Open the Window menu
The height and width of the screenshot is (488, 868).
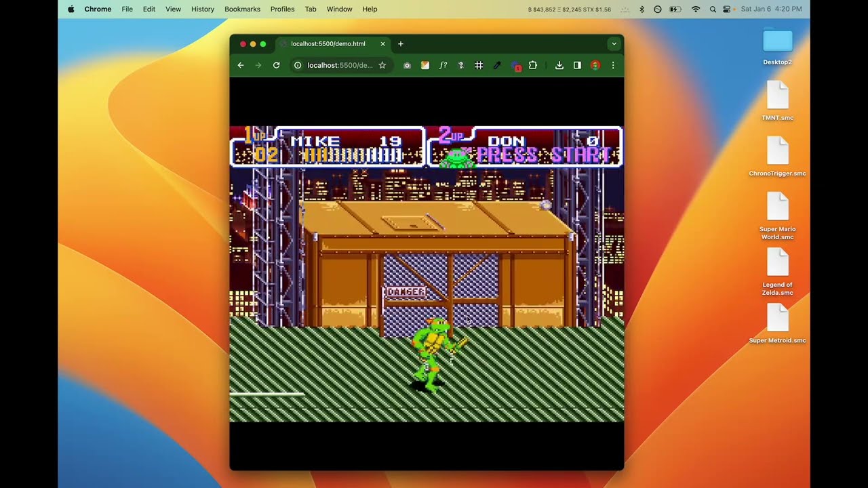click(x=339, y=9)
